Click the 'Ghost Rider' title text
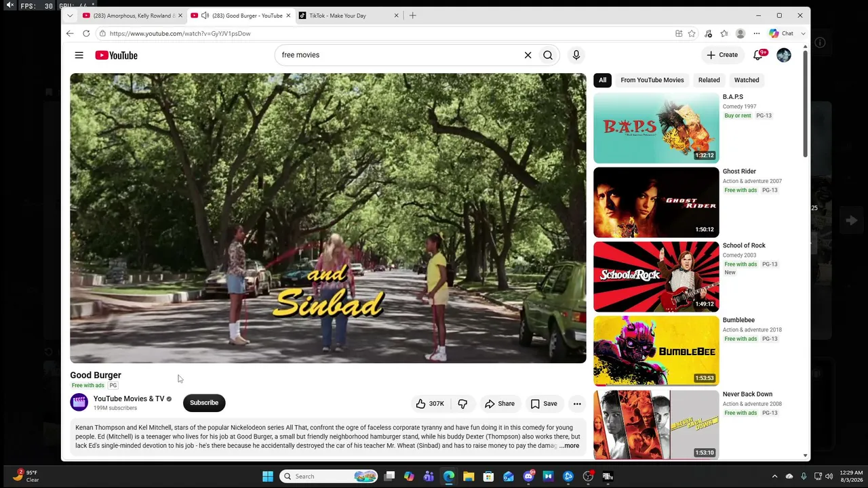The image size is (868, 488). [x=739, y=171]
